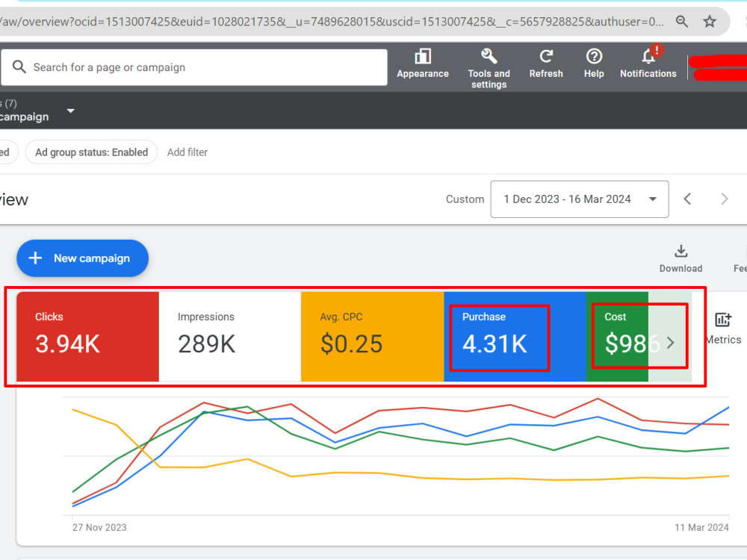The image size is (747, 560).
Task: Select the blue Purchase scorecard
Action: click(x=515, y=337)
